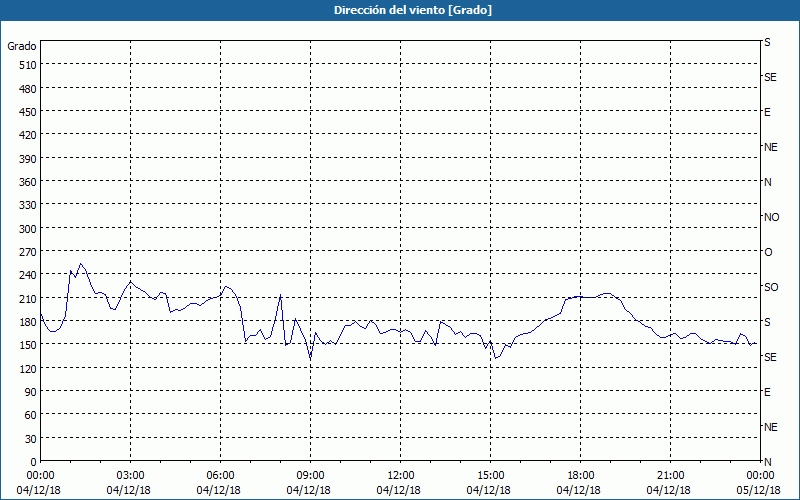Select the 210 value on the degree axis
Image resolution: width=800 pixels, height=500 pixels.
click(29, 298)
